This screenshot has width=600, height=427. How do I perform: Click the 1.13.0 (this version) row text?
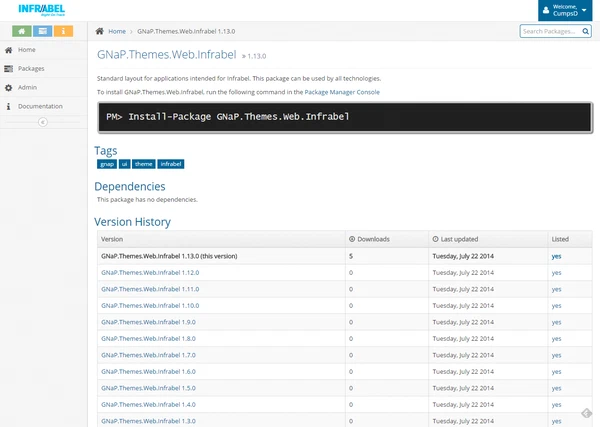click(x=169, y=256)
